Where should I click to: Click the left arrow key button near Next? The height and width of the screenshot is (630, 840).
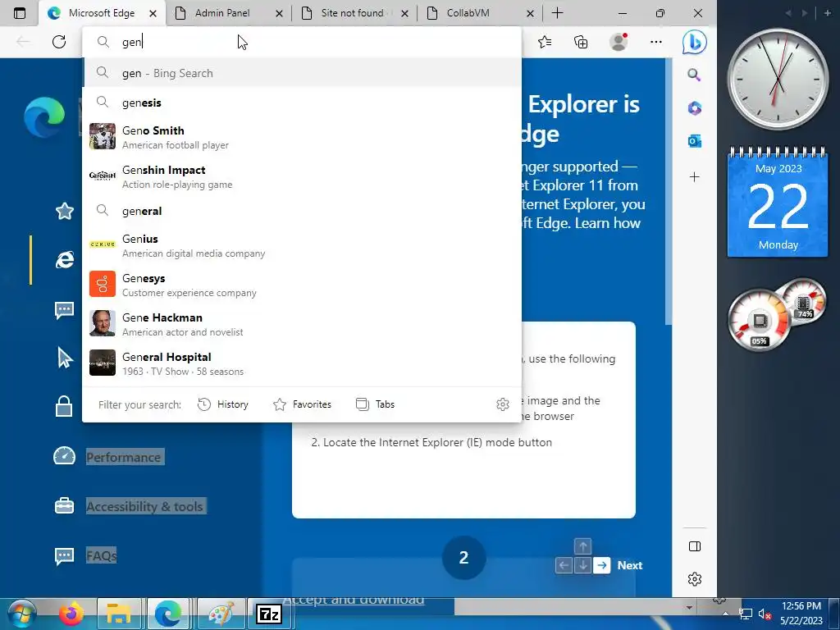coord(564,565)
